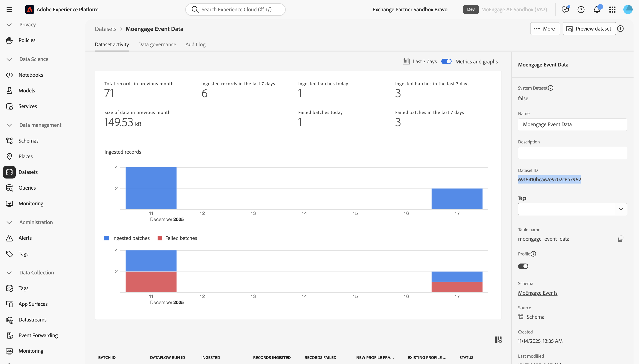Click the Places pin icon
The height and width of the screenshot is (364, 639).
pyautogui.click(x=10, y=156)
